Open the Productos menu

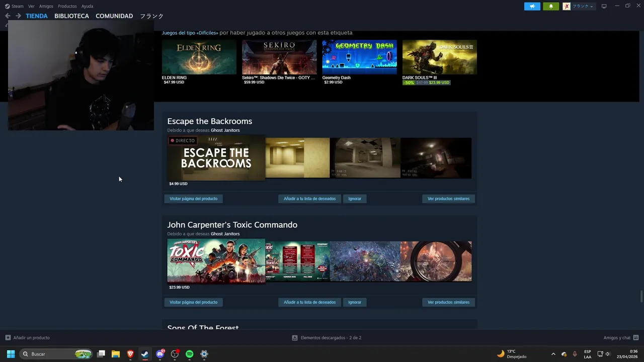[x=67, y=6]
